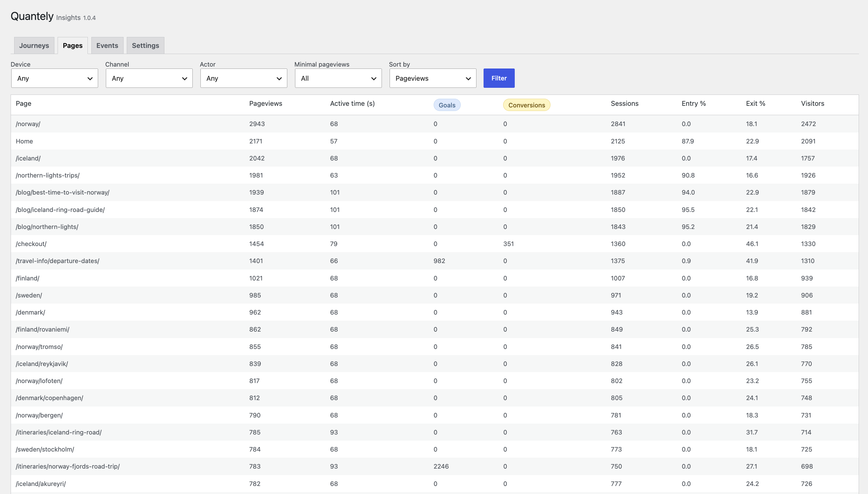Click the /sweden/ page entry
This screenshot has width=868, height=494.
(x=29, y=295)
